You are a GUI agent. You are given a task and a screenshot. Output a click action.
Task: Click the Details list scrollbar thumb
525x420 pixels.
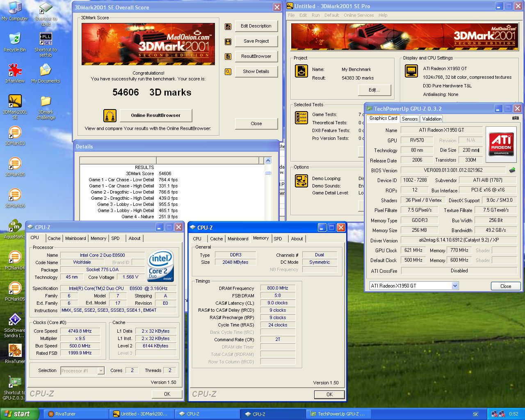(268, 173)
